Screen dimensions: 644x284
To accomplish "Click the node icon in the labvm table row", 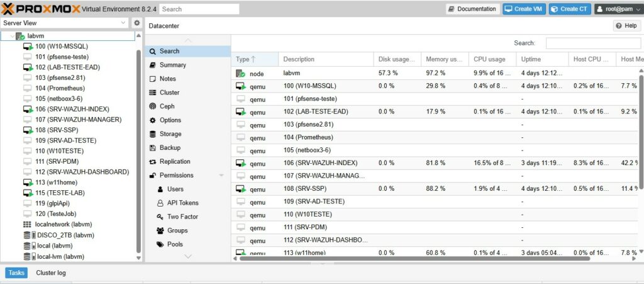I will point(240,74).
